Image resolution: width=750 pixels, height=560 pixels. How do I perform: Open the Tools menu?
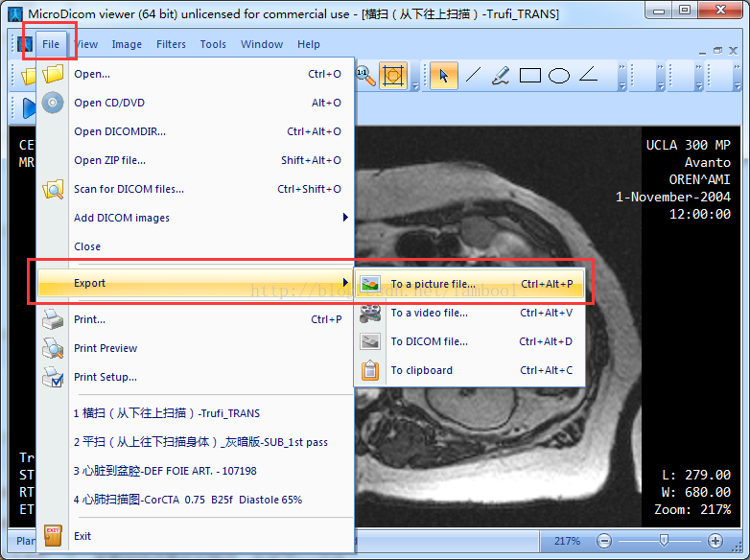click(x=213, y=44)
